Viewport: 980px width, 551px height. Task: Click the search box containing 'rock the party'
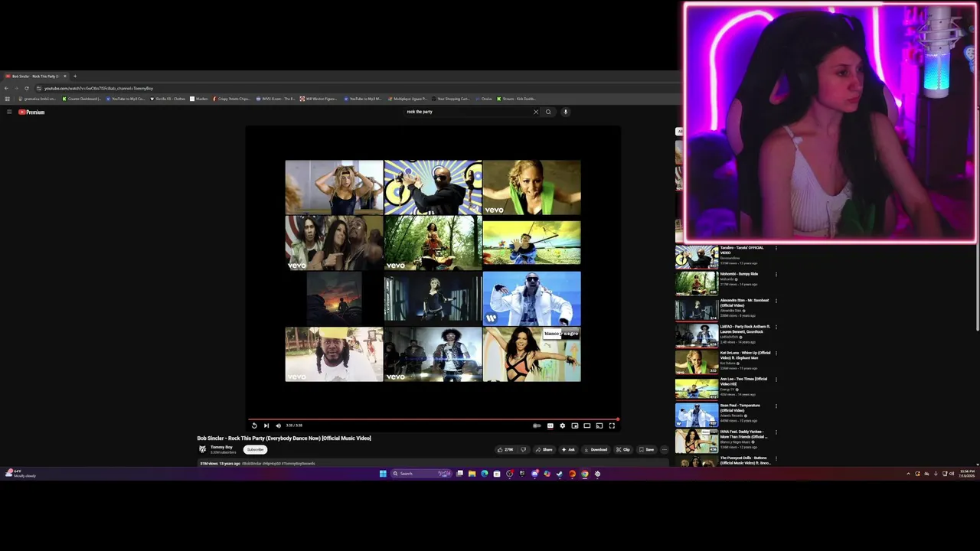click(467, 112)
